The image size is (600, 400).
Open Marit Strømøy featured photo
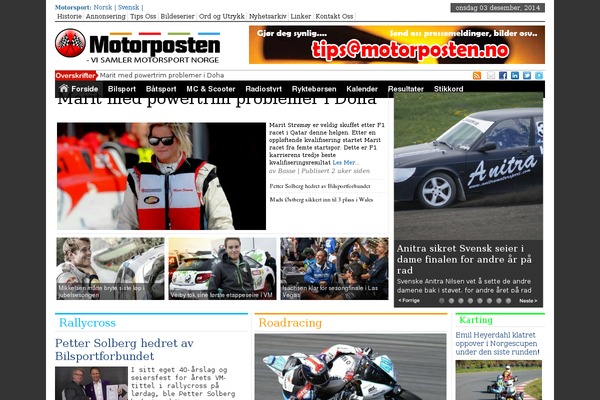click(x=161, y=176)
